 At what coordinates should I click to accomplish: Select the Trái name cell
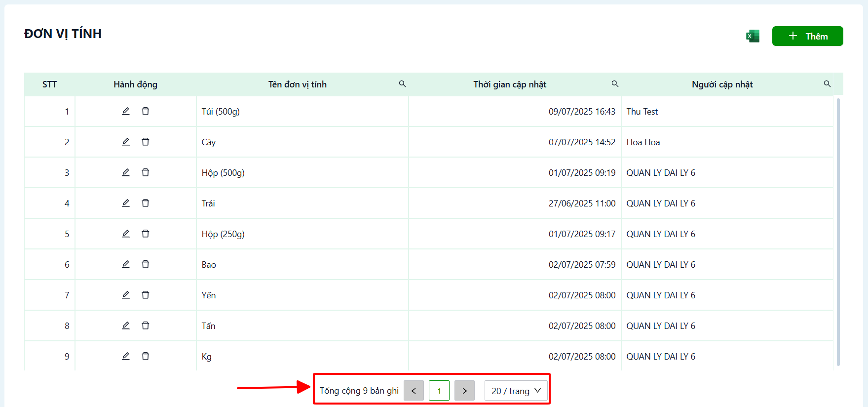click(x=302, y=203)
